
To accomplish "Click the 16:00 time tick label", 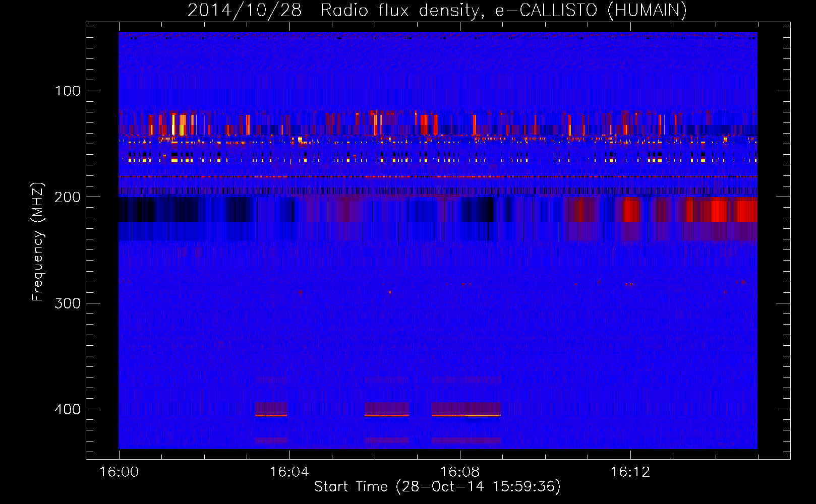I will click(119, 472).
